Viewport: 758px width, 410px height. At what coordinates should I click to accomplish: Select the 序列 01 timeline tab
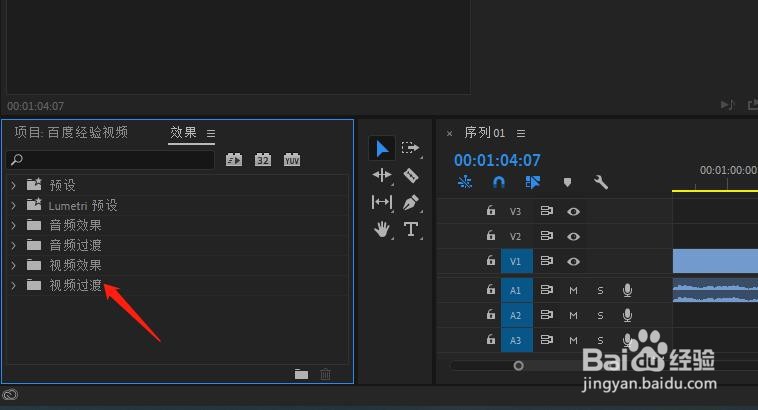pos(484,132)
